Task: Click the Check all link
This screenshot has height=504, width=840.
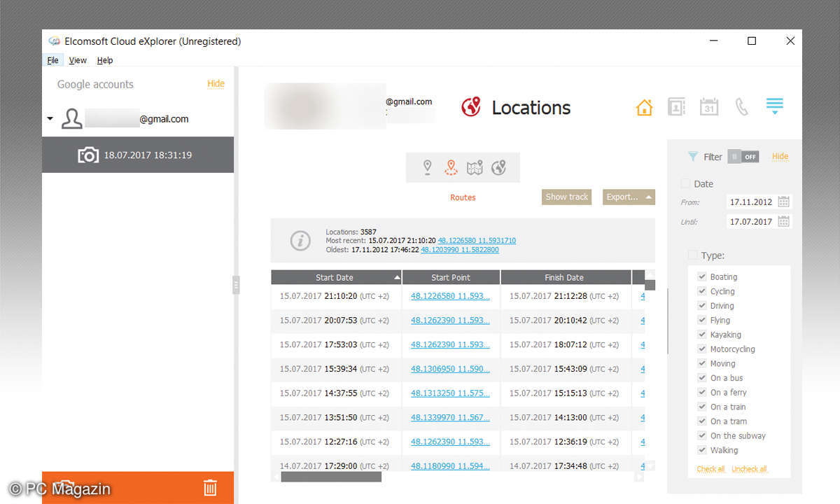Action: coord(710,469)
